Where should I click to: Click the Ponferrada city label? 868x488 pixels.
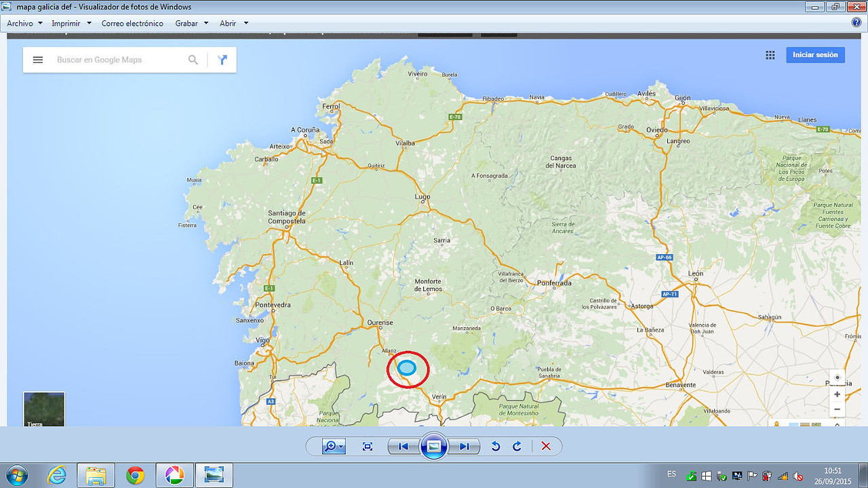[x=554, y=283]
